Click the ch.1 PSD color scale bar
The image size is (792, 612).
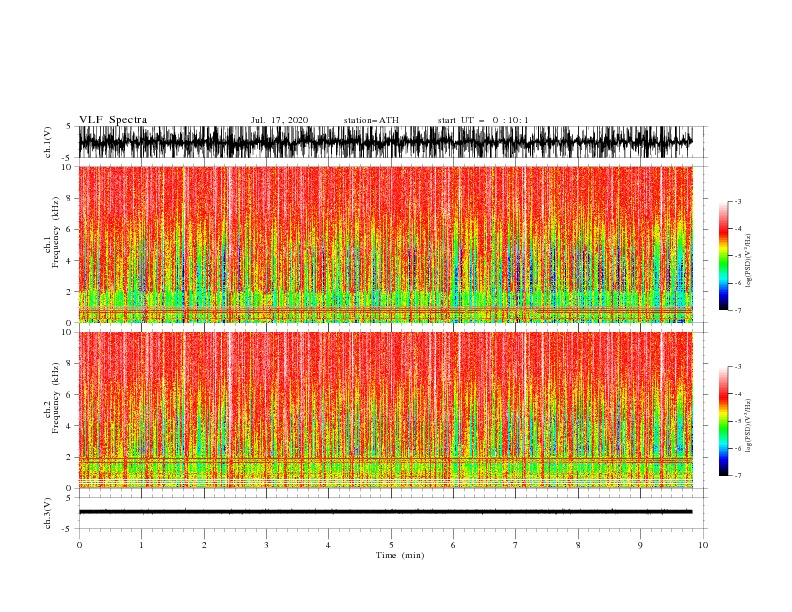(x=723, y=256)
